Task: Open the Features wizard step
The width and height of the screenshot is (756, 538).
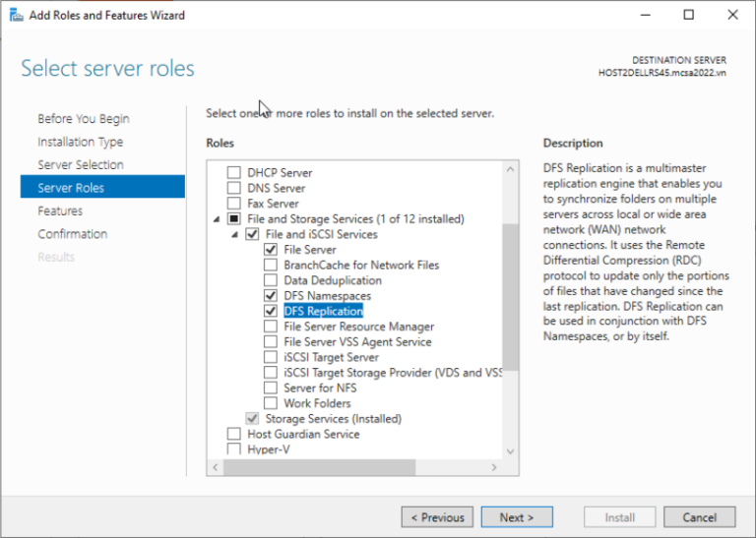Action: click(x=60, y=210)
